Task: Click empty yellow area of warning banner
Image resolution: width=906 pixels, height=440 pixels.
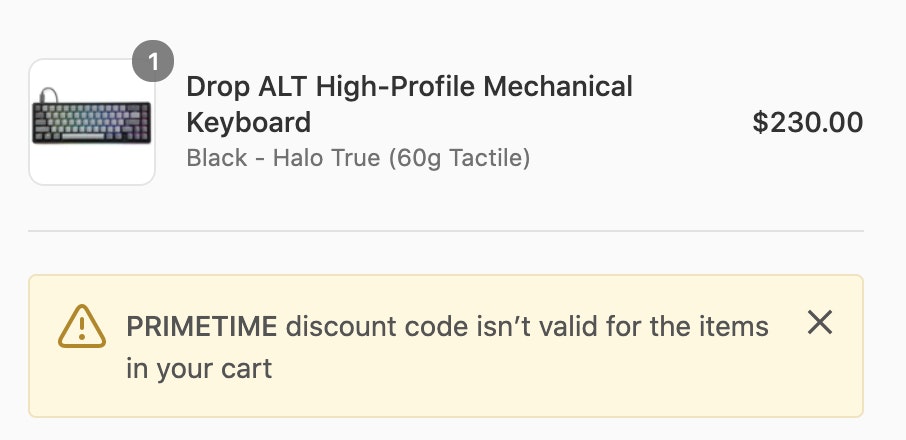Action: pyautogui.click(x=600, y=385)
